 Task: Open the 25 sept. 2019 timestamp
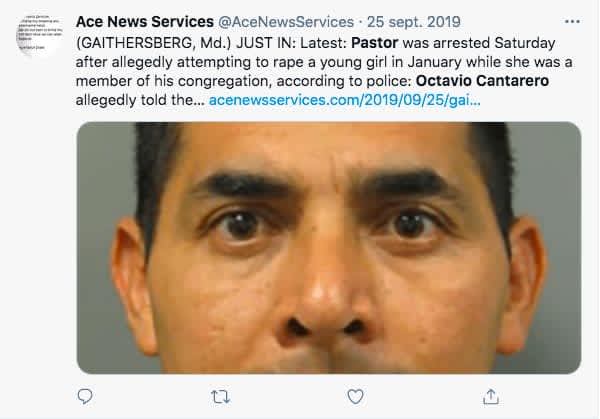(x=414, y=22)
